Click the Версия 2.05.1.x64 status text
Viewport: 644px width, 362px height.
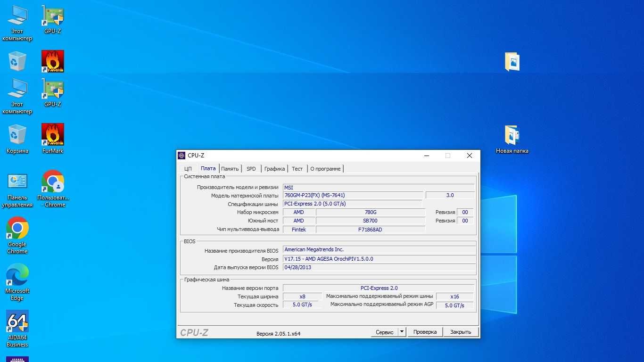coord(278,333)
